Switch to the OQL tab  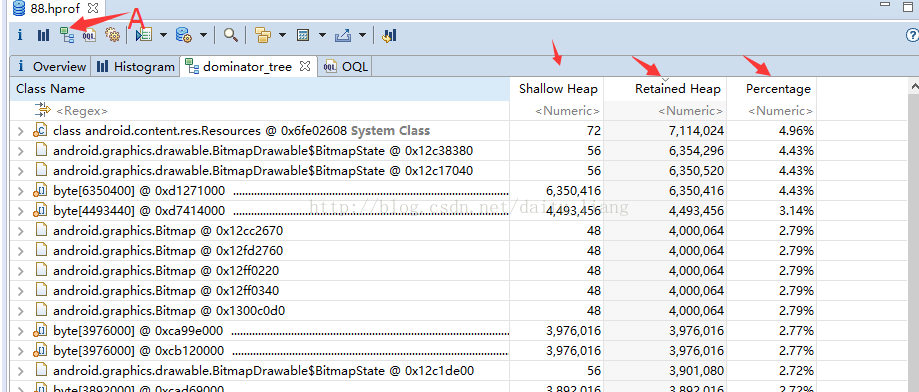(346, 67)
